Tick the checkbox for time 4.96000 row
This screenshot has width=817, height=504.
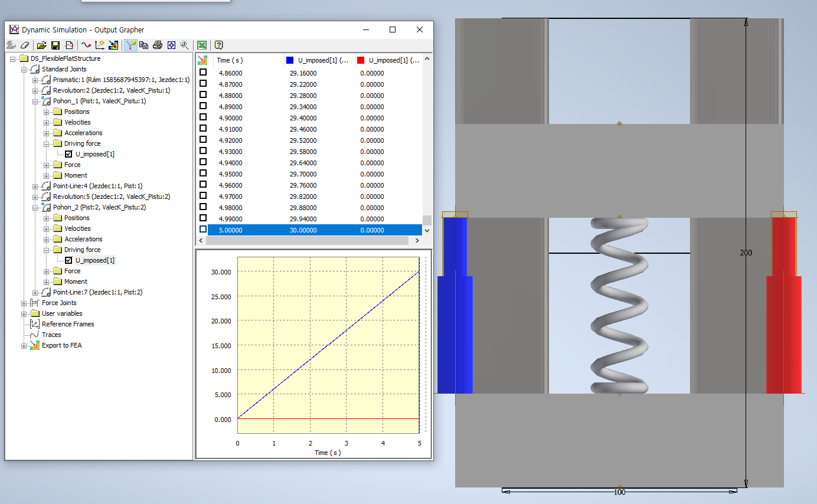[203, 185]
